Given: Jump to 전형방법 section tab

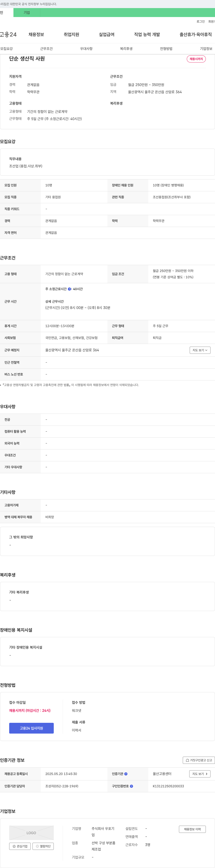Looking at the screenshot, I should click(x=166, y=49).
